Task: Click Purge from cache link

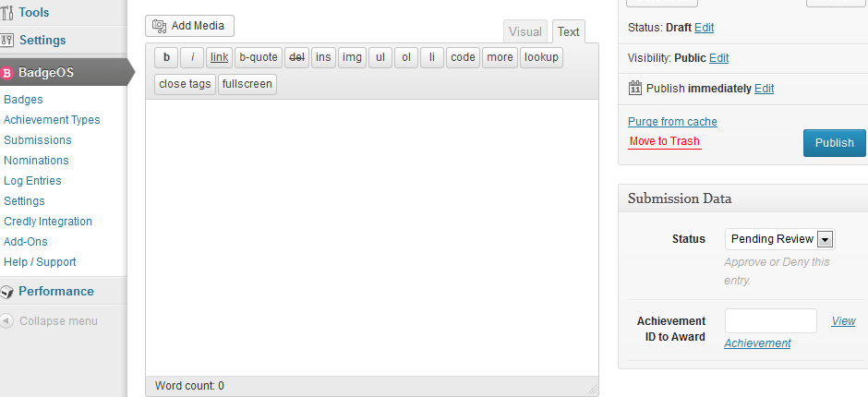Action: pyautogui.click(x=672, y=121)
